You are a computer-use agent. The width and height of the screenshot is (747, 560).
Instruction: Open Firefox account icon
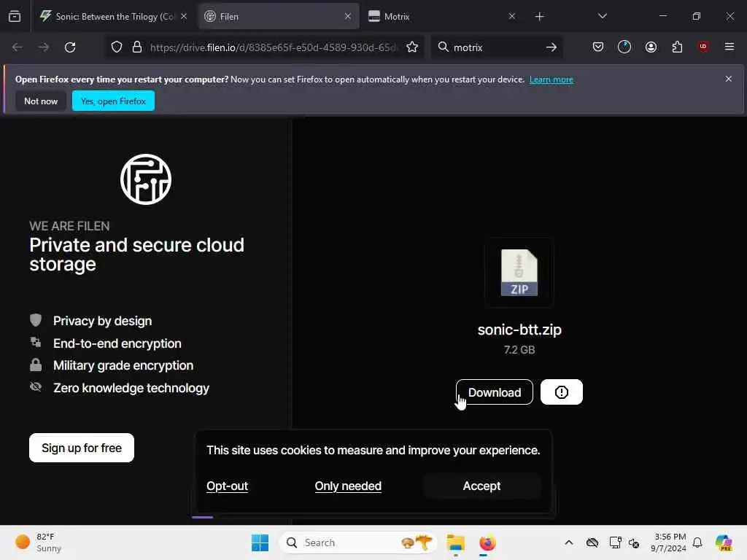(651, 47)
